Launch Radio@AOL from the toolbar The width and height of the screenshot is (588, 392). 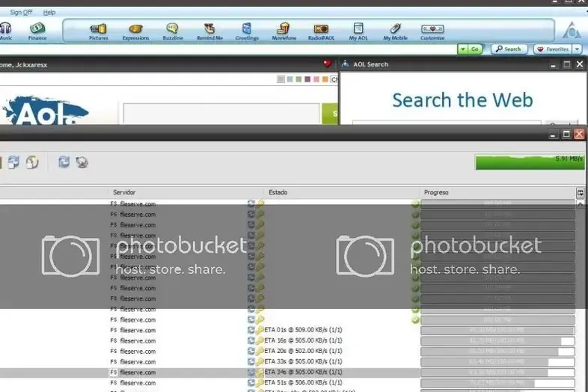coord(321,31)
